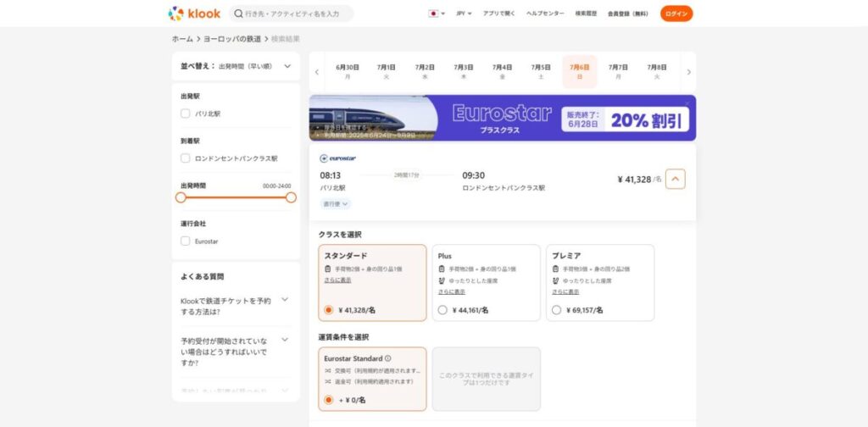Collapse the 08:13 train details chevron
Screen dimensions: 868x427
[676, 179]
